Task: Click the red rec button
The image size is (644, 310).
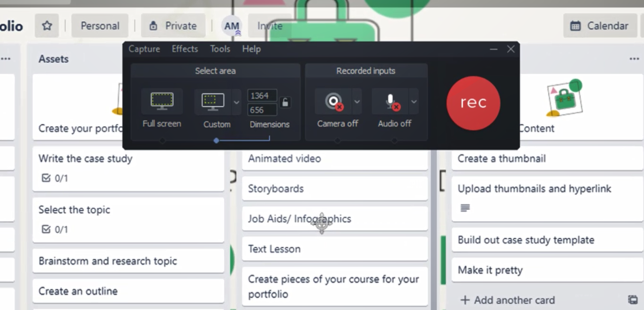Action: [x=473, y=103]
